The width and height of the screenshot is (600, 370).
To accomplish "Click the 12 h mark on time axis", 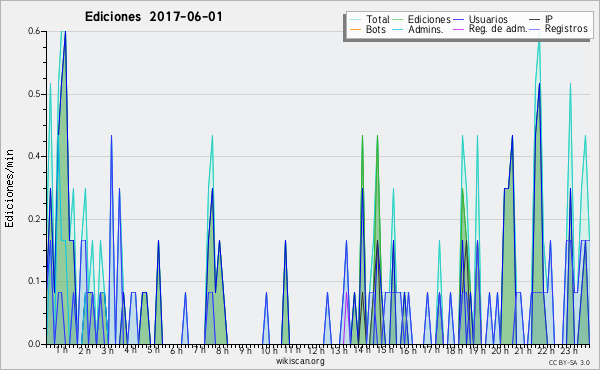I will pos(316,350).
